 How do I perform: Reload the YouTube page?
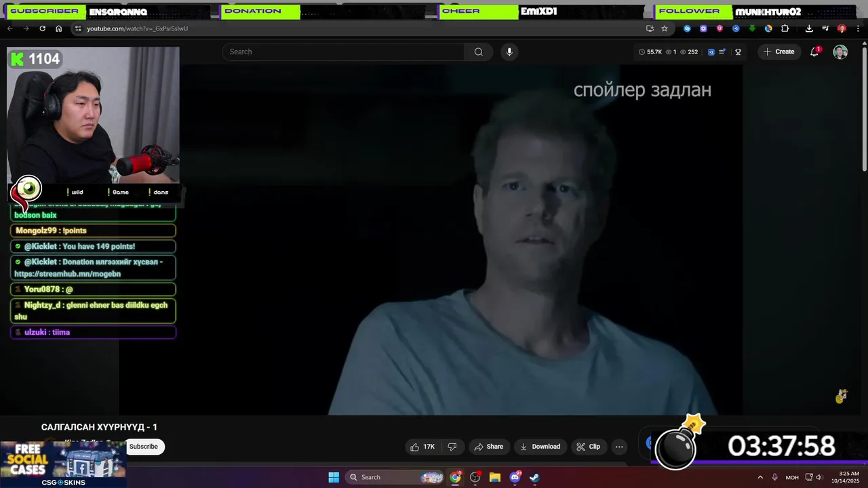pos(42,28)
